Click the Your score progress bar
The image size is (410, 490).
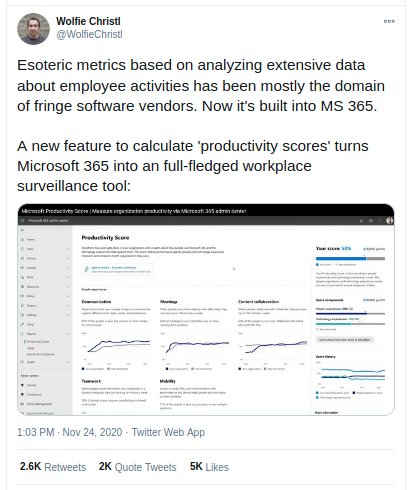350,258
